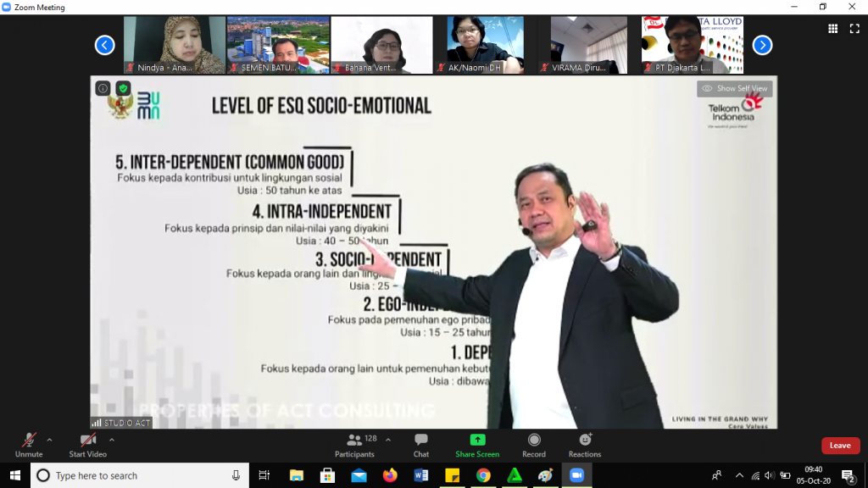The width and height of the screenshot is (868, 488).
Task: Expand audio options arrow beside Unmute
Action: tap(49, 440)
